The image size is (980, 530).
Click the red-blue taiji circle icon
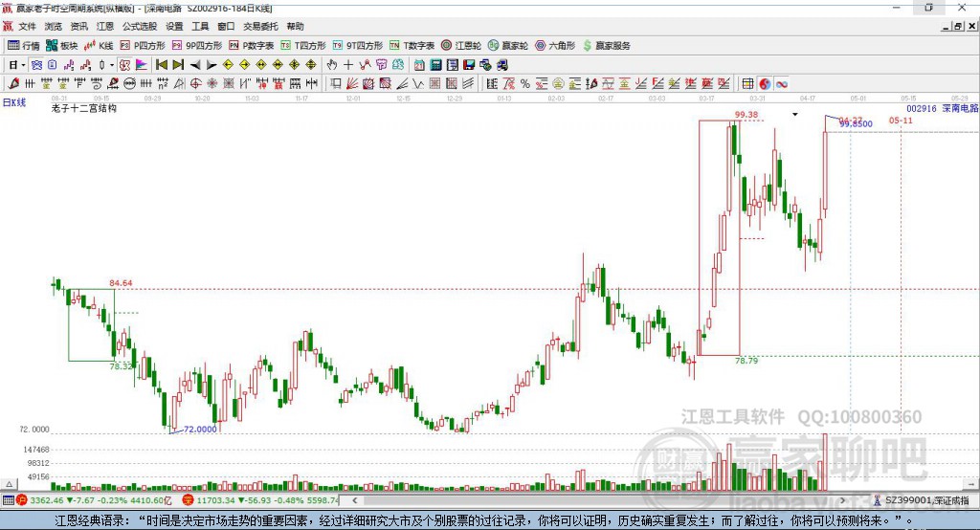coord(765,84)
